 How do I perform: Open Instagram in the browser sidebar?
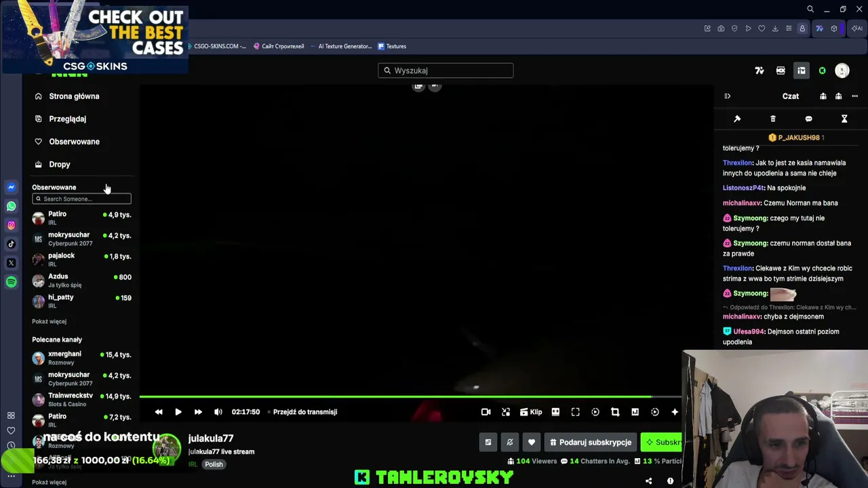pyautogui.click(x=11, y=225)
